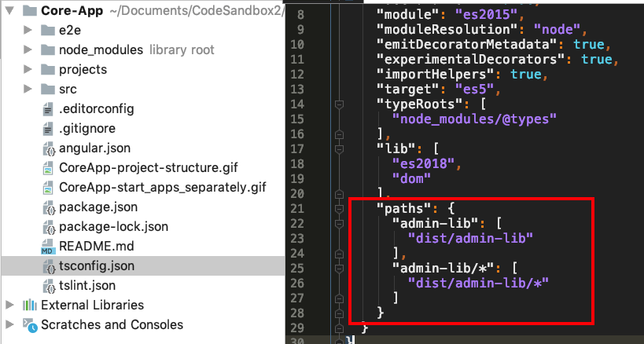Select the .gitignore file
Viewport: 644px width, 344px height.
click(x=86, y=128)
